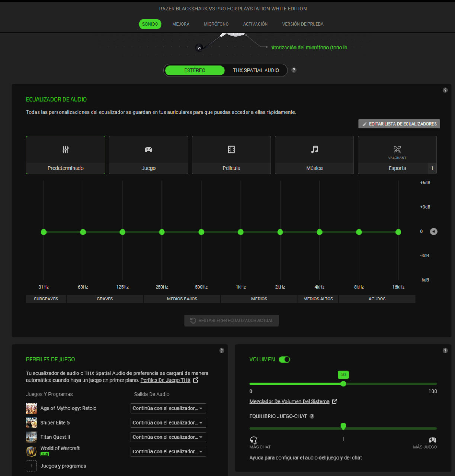Select ESTÉREO audio mode
455x476 pixels.
pos(195,70)
